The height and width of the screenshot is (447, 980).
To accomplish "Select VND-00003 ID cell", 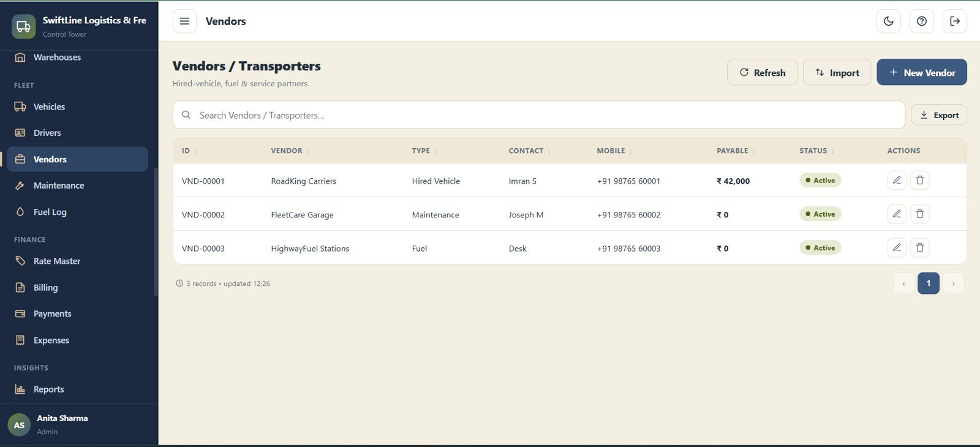I will click(x=203, y=249).
